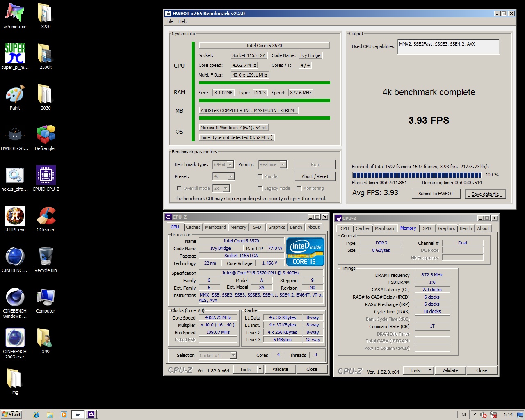Viewport: 525px width, 420px height.
Task: Select the GPUPI.exe desktop icon
Action: 15,219
